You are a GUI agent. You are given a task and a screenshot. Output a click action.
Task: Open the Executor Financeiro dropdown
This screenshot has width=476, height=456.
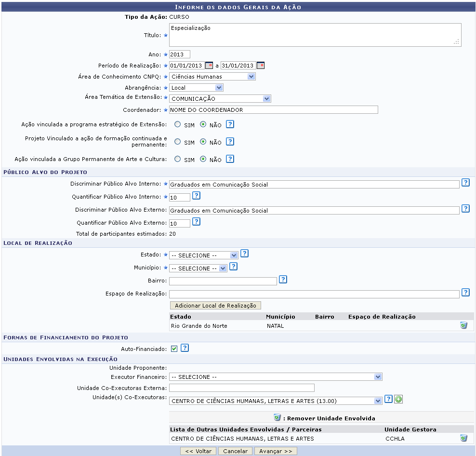point(276,377)
